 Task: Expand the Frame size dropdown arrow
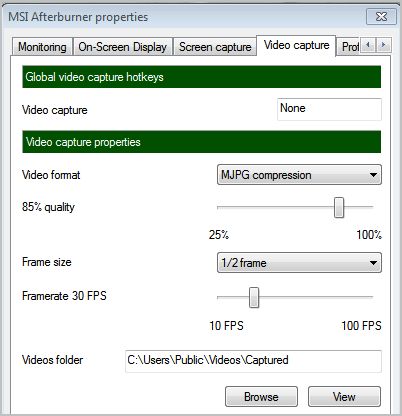tap(373, 263)
